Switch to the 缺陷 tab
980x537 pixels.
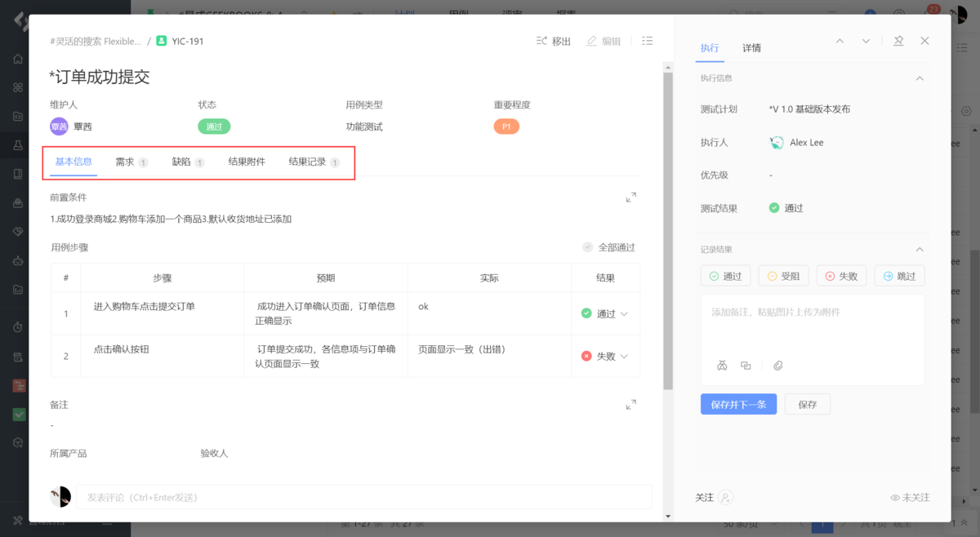(188, 162)
